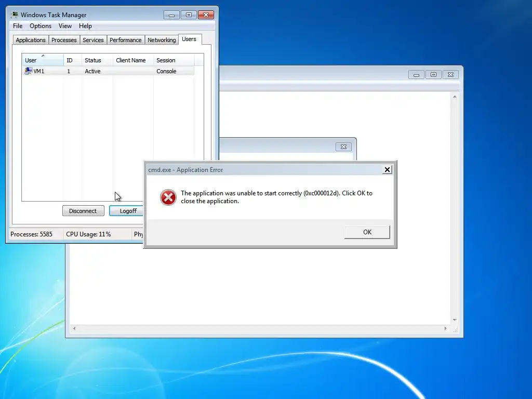This screenshot has width=532, height=399.
Task: Close the cmd.exe Application Error dialog with X
Action: click(387, 170)
